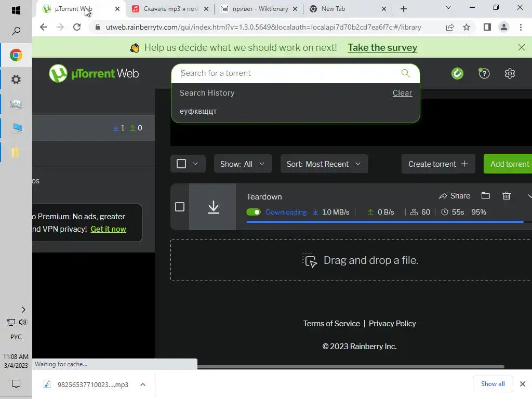This screenshot has width=532, height=399.
Task: Open the Sort: Most Recent dropdown
Action: click(324, 164)
